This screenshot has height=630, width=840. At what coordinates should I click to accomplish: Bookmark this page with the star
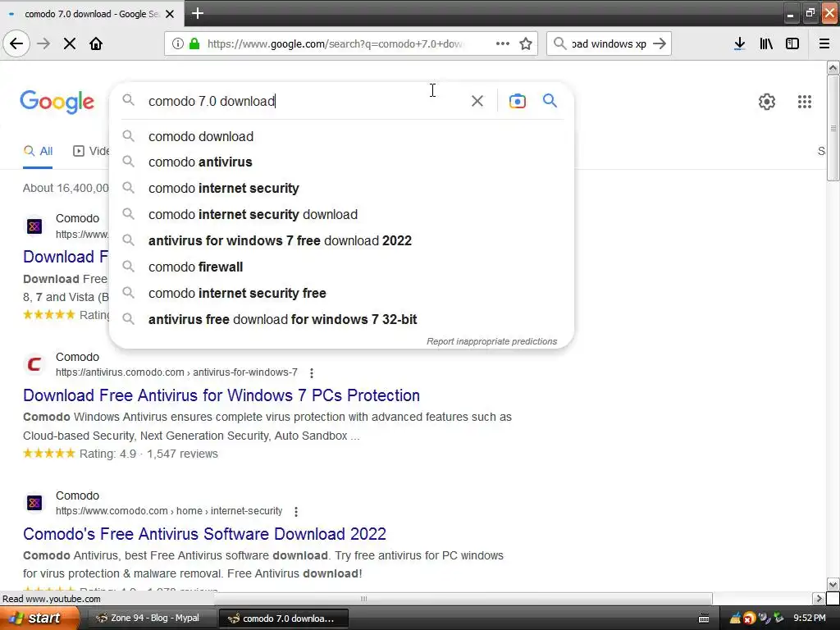pos(526,43)
